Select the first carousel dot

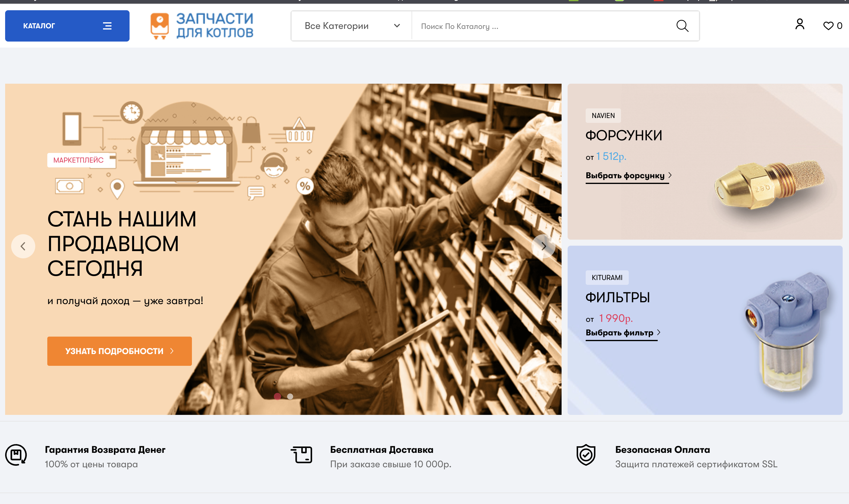pos(277,396)
